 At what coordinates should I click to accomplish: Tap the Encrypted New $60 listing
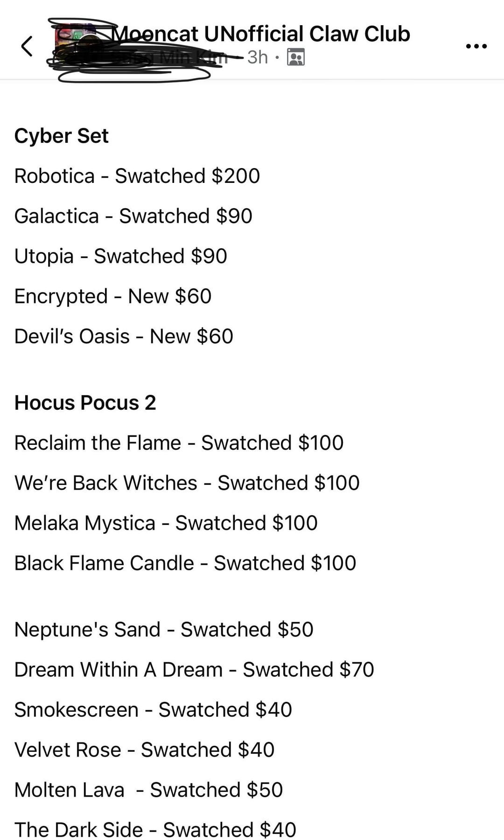point(113,296)
